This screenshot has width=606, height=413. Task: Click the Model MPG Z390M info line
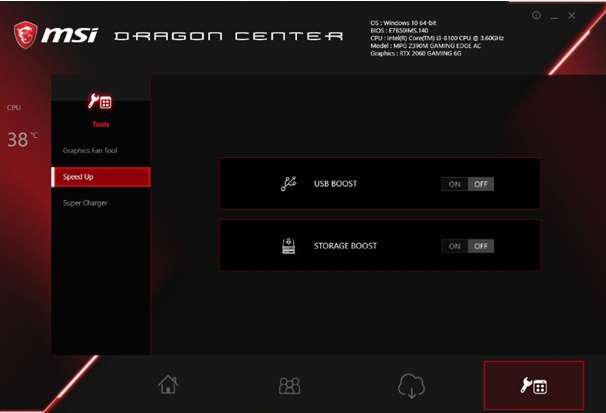[x=426, y=46]
